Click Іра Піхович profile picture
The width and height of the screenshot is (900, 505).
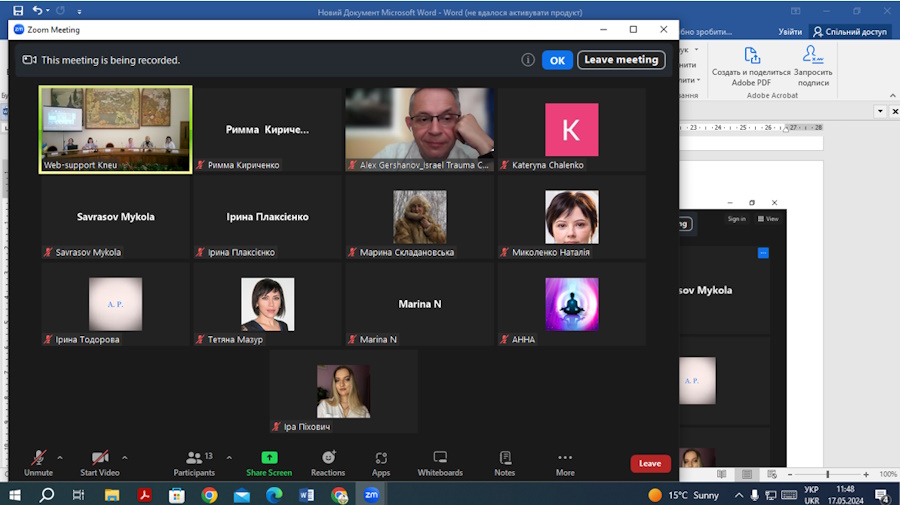(343, 391)
